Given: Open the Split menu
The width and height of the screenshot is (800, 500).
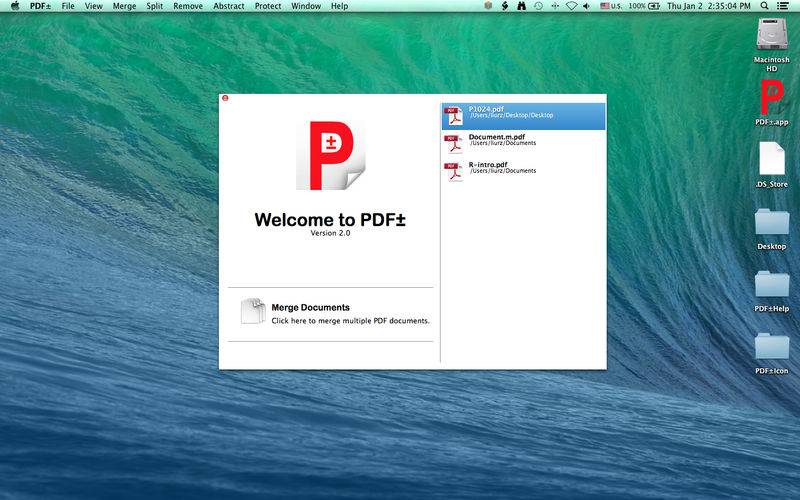Looking at the screenshot, I should (155, 6).
